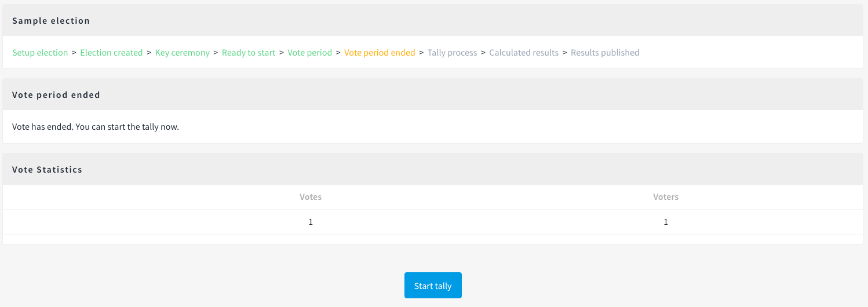Open the Ready to start step
This screenshot has height=307, width=868.
tap(249, 53)
